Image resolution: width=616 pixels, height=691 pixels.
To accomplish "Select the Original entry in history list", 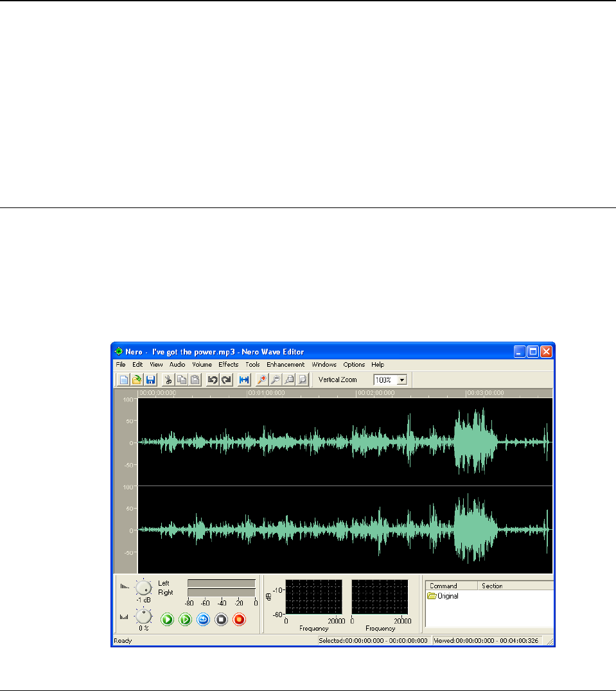I will [x=448, y=596].
